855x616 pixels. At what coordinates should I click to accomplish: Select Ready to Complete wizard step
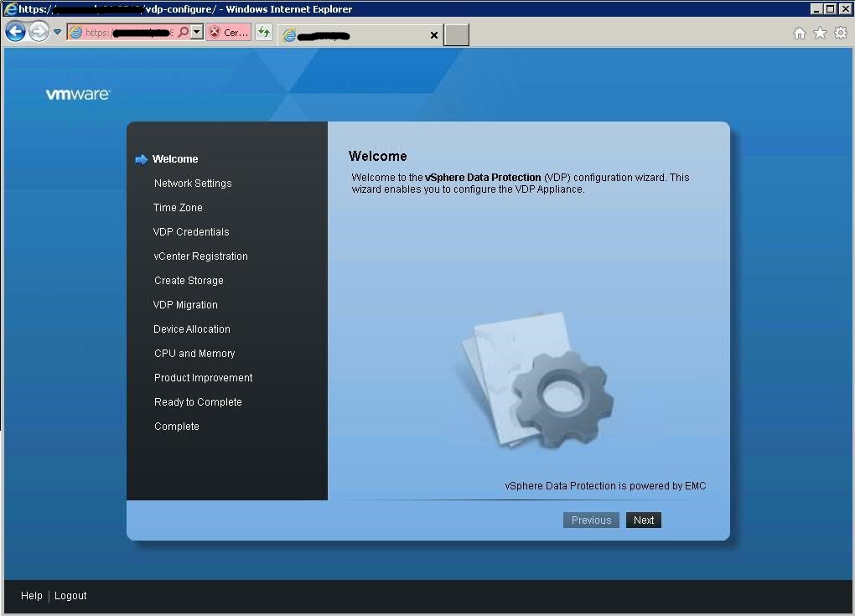pos(198,401)
